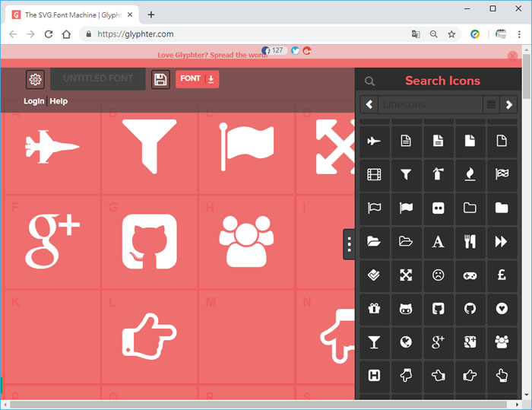Pick the outlined closed folder icon
Viewport: 532px width, 410px height.
(x=470, y=208)
